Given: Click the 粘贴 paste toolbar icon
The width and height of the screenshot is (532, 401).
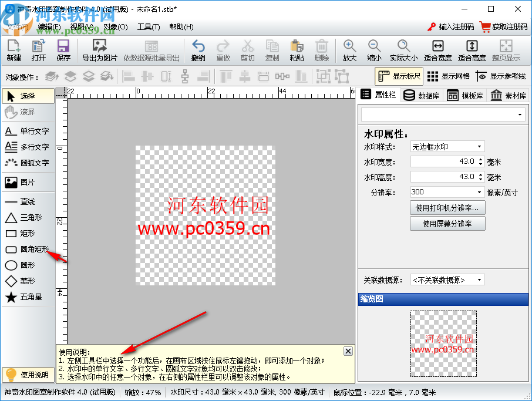Looking at the screenshot, I should (x=297, y=50).
